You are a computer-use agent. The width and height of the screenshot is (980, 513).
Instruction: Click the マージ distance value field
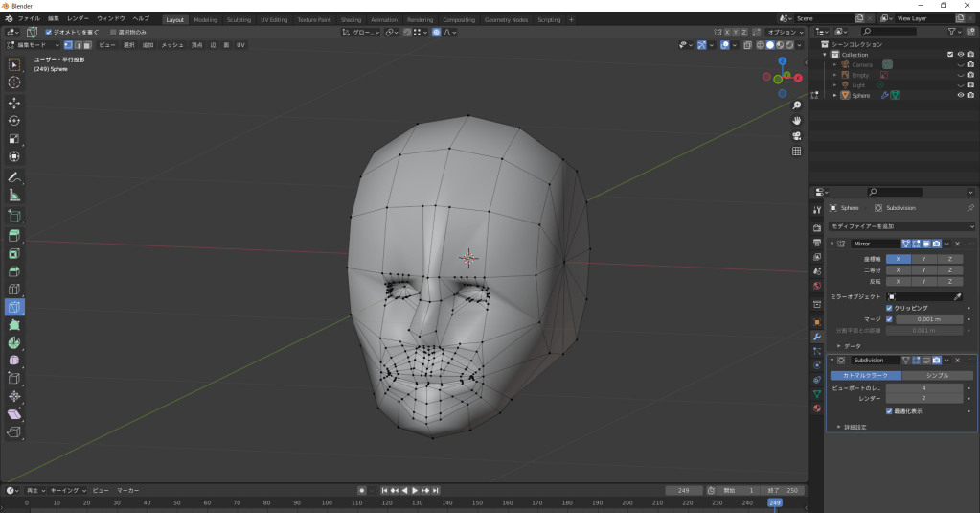[928, 319]
